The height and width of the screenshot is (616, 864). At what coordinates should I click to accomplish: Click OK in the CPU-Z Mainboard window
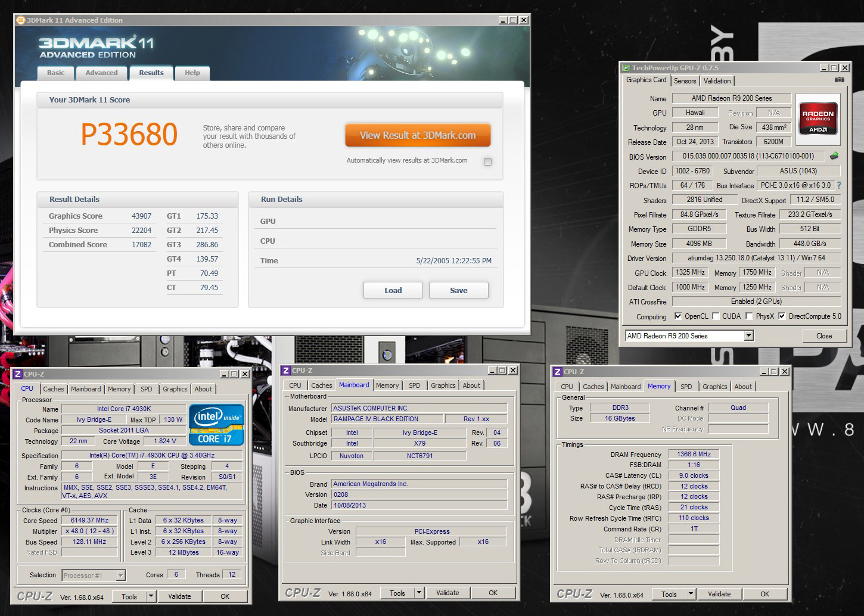pyautogui.click(x=493, y=593)
